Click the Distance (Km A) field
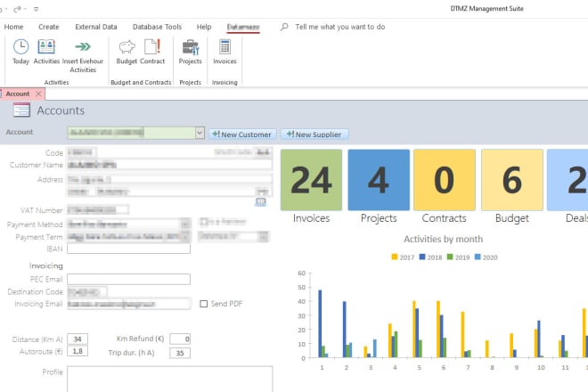This screenshot has height=392, width=588. pos(78,339)
